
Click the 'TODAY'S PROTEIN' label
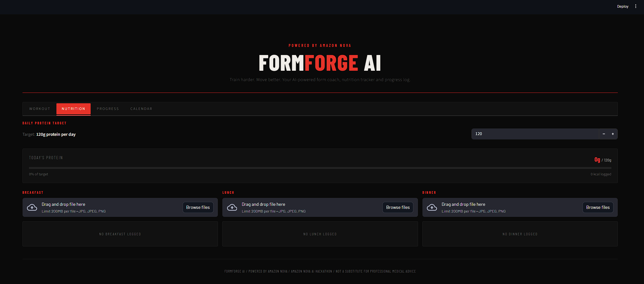(x=46, y=158)
